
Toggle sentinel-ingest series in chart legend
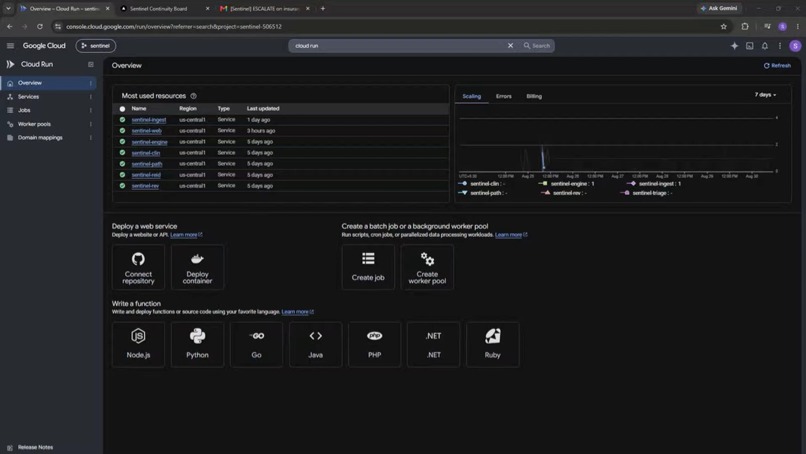tap(654, 184)
